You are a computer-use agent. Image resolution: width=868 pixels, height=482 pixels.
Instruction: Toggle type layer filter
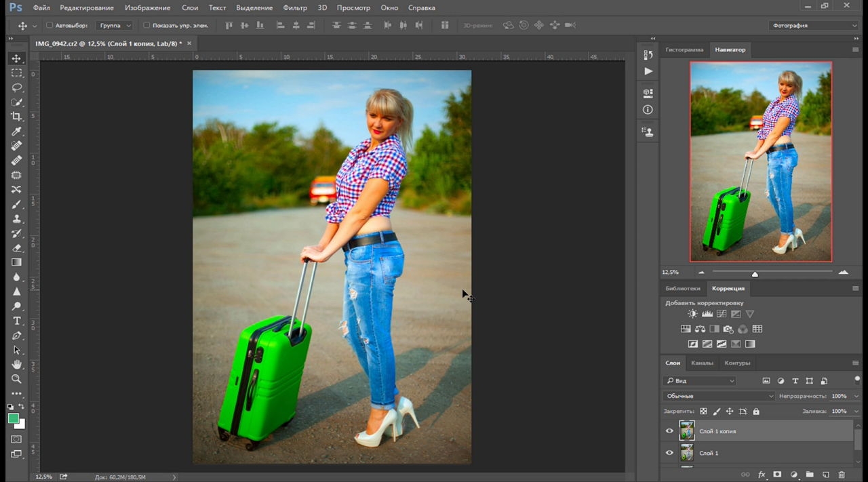click(x=795, y=381)
